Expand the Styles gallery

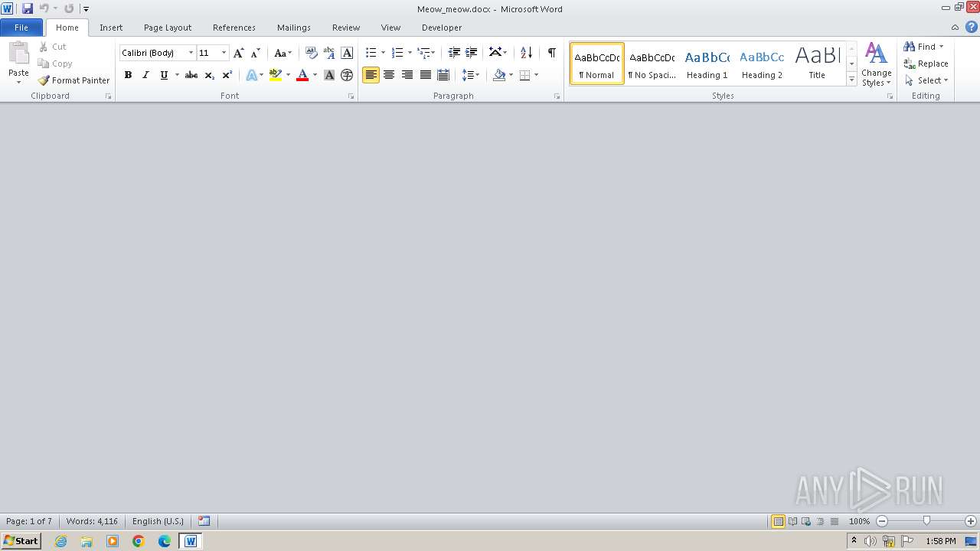point(851,80)
